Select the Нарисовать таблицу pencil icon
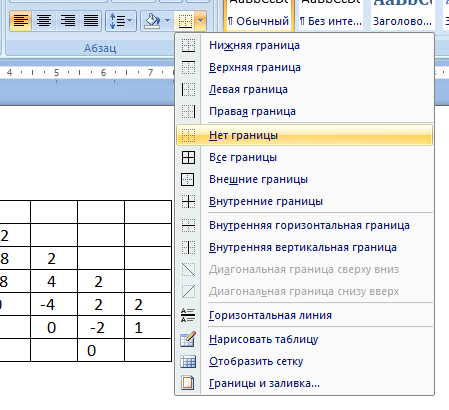 coord(188,339)
